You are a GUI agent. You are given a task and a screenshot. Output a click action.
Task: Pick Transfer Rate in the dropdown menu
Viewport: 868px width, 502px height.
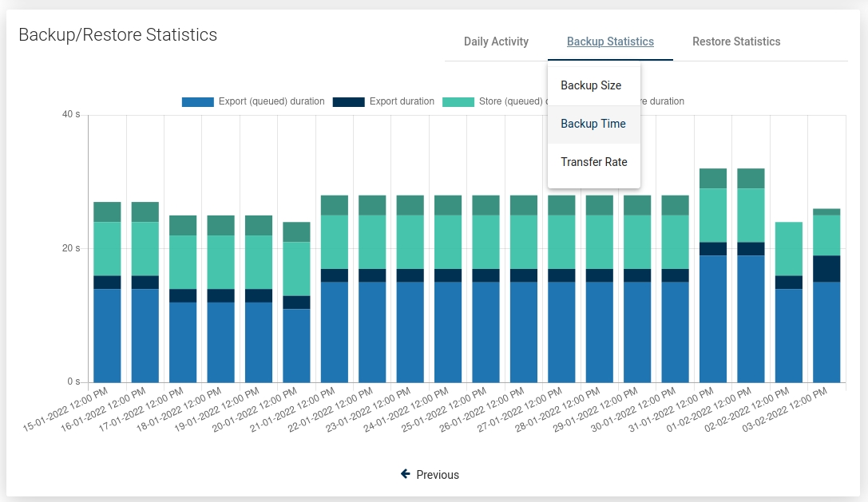[594, 162]
